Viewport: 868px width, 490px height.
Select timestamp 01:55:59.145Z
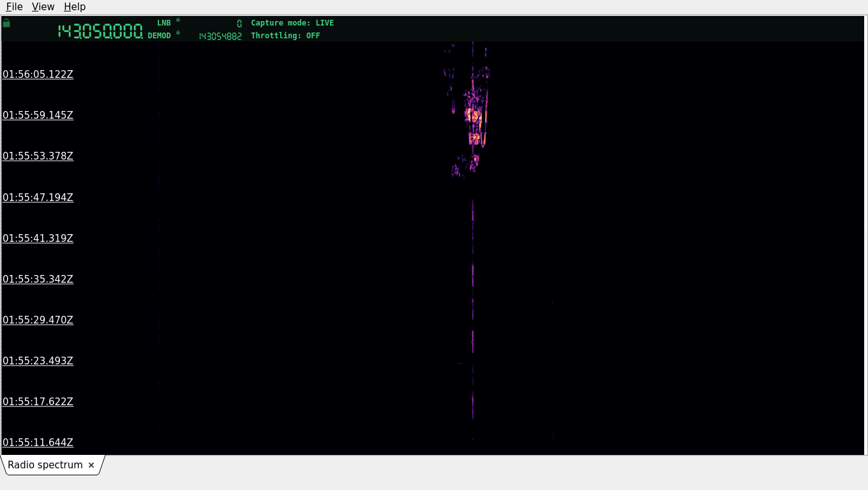38,115
